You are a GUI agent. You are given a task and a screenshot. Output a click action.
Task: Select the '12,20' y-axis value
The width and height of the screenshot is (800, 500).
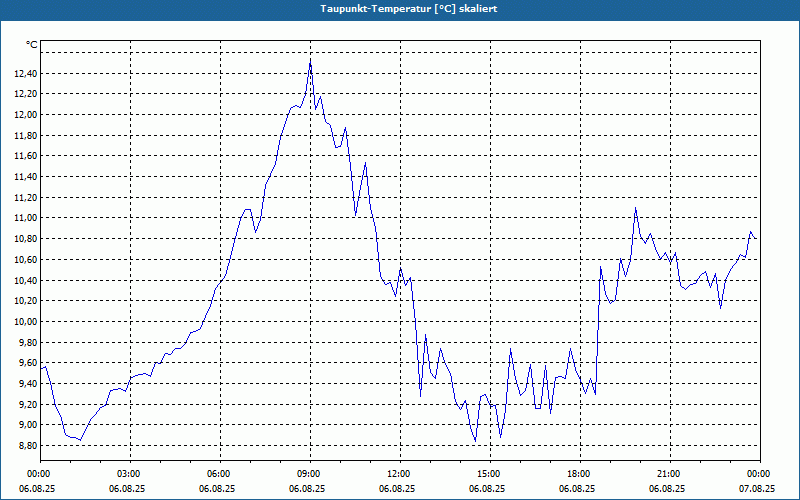(26, 94)
